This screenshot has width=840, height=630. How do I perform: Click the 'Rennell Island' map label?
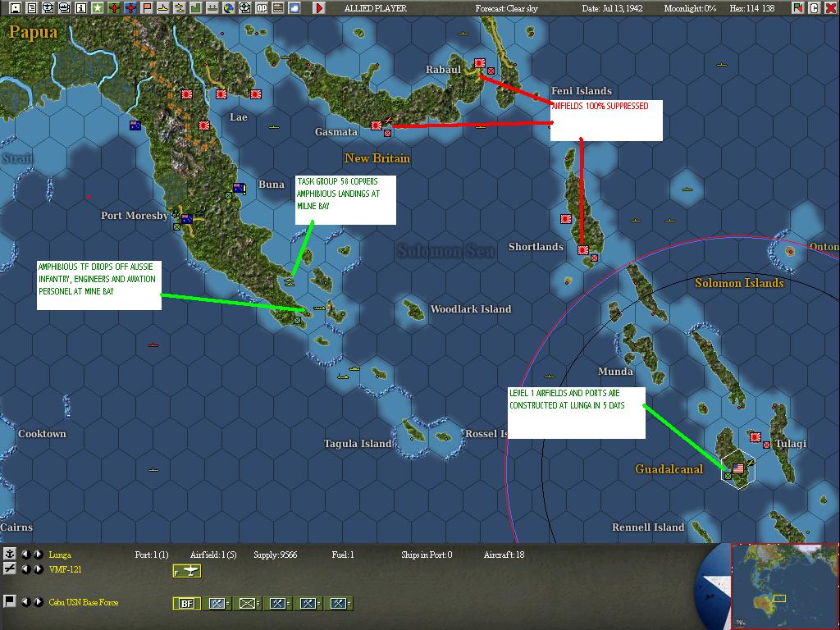[648, 527]
